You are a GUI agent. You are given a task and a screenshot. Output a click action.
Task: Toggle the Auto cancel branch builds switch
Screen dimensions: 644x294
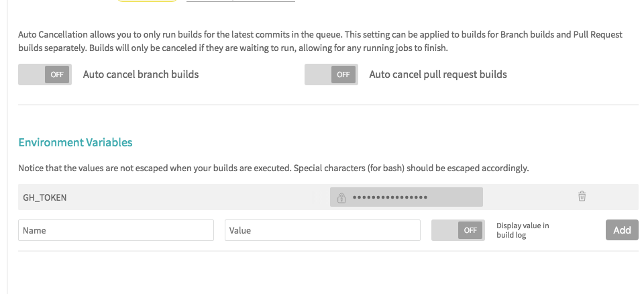(45, 75)
